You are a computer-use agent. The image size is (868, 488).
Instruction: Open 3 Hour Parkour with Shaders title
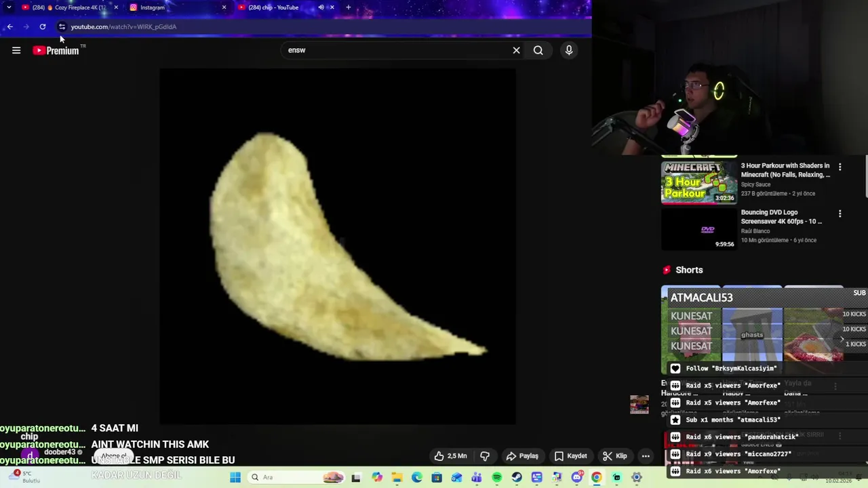click(x=785, y=170)
